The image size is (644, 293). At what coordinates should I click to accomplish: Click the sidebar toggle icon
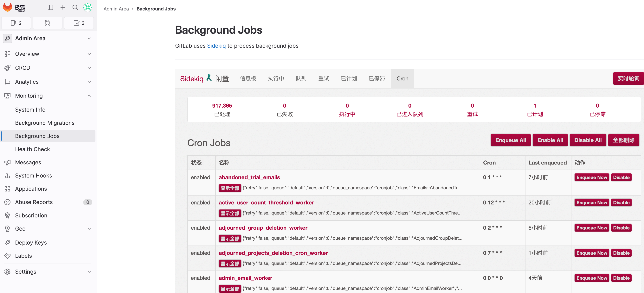tap(50, 8)
